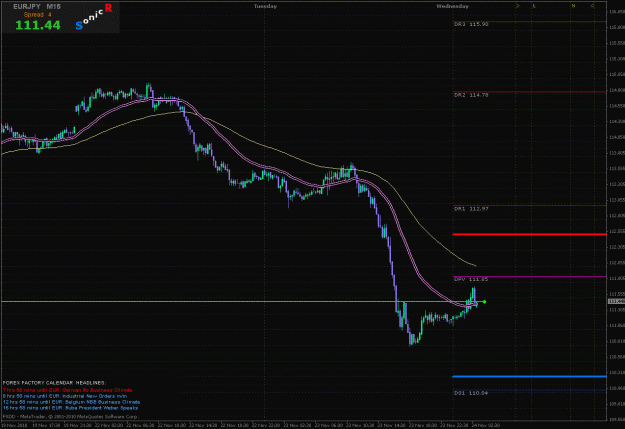
Task: Select the thick blue horizontal line
Action: click(x=529, y=376)
